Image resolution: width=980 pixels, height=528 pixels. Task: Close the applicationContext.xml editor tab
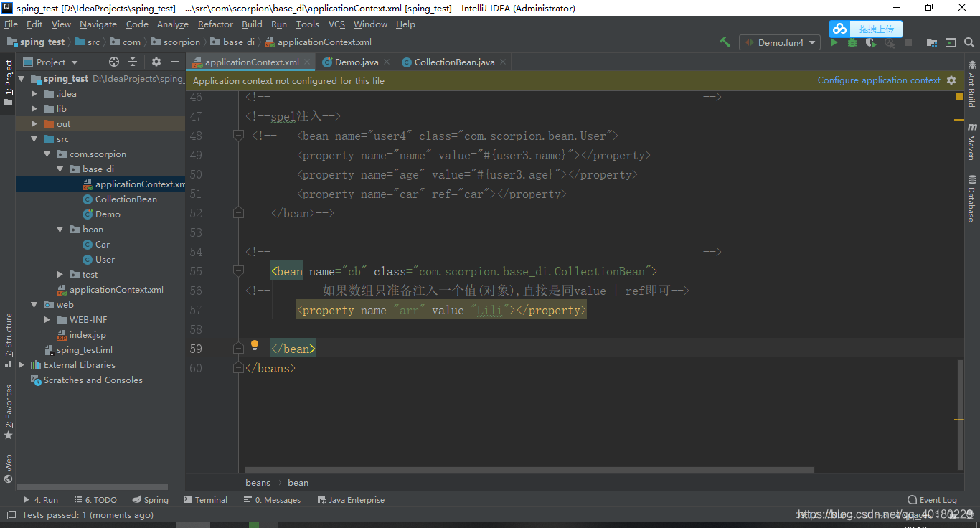[307, 62]
